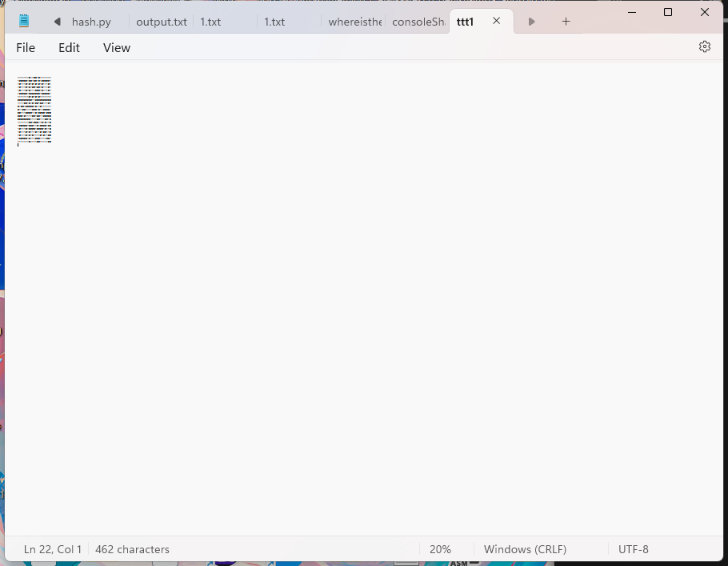The width and height of the screenshot is (728, 566).
Task: Click inside the tiny text block in editor
Action: 34,110
